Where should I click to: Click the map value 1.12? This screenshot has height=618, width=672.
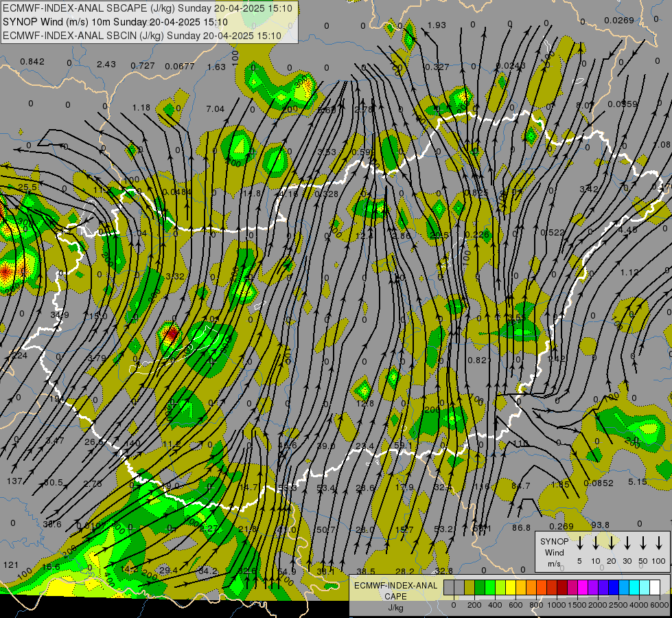[629, 273]
